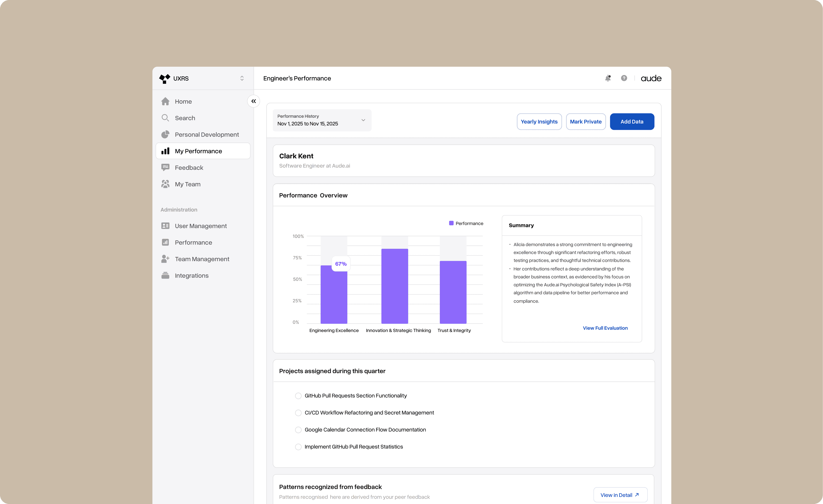Click the purple Performance legend swatch
The image size is (823, 504).
click(451, 223)
